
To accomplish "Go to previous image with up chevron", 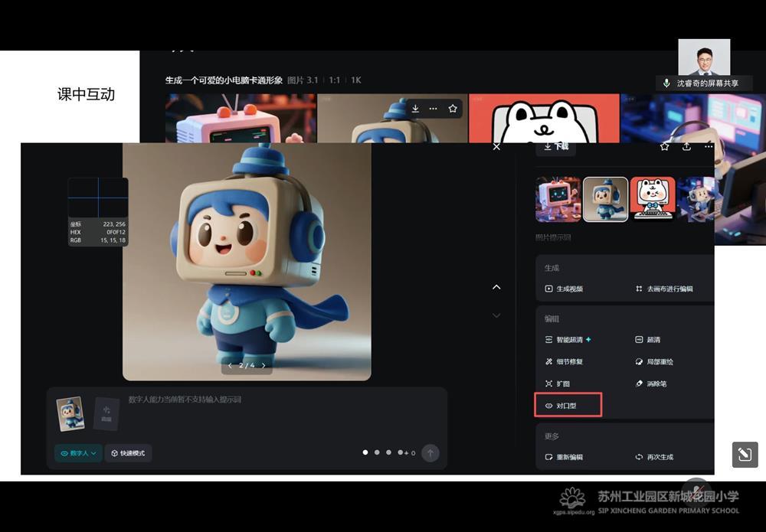I will pyautogui.click(x=496, y=287).
